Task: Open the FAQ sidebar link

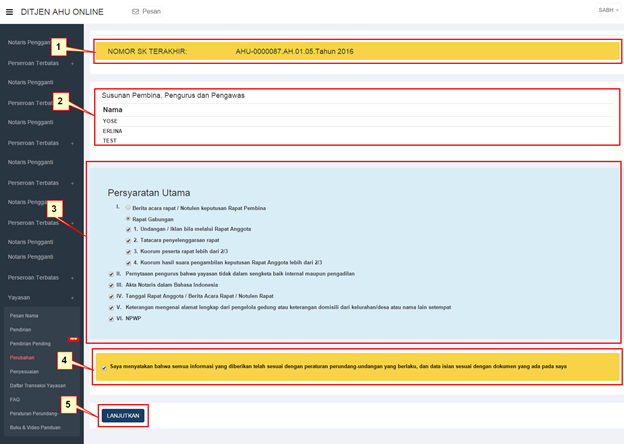Action: [x=15, y=398]
